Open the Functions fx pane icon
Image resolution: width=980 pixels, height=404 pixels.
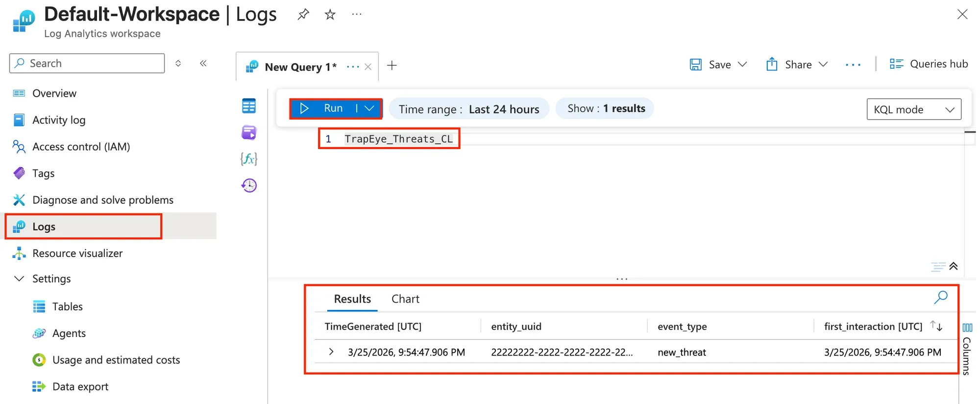[249, 159]
